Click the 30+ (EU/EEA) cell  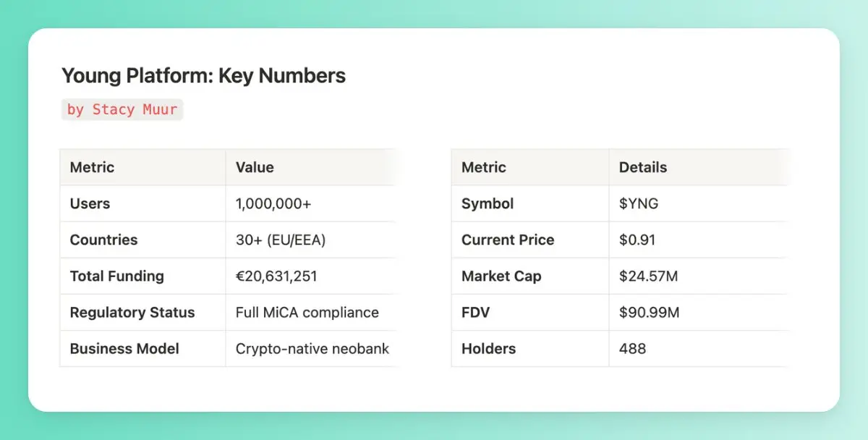click(281, 240)
